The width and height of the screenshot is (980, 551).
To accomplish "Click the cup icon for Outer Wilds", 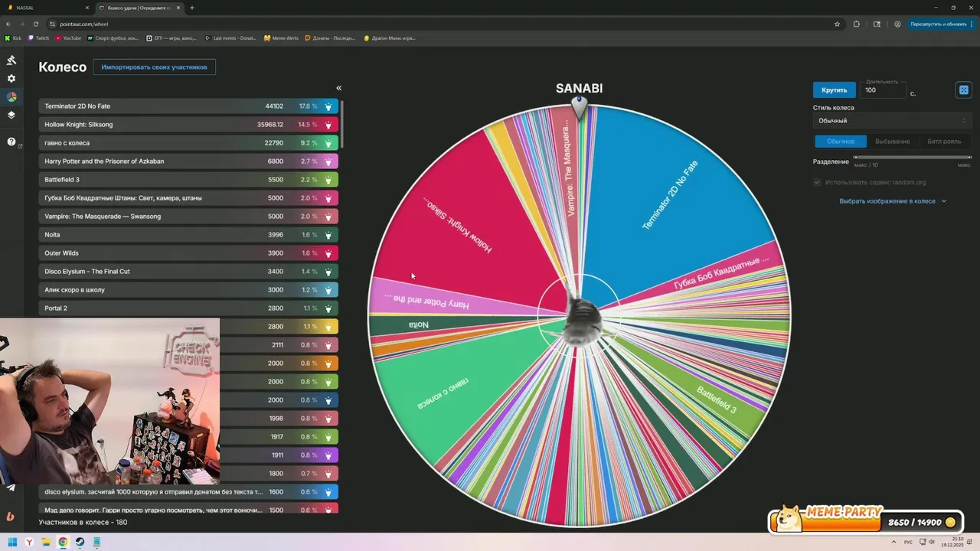I will (328, 253).
